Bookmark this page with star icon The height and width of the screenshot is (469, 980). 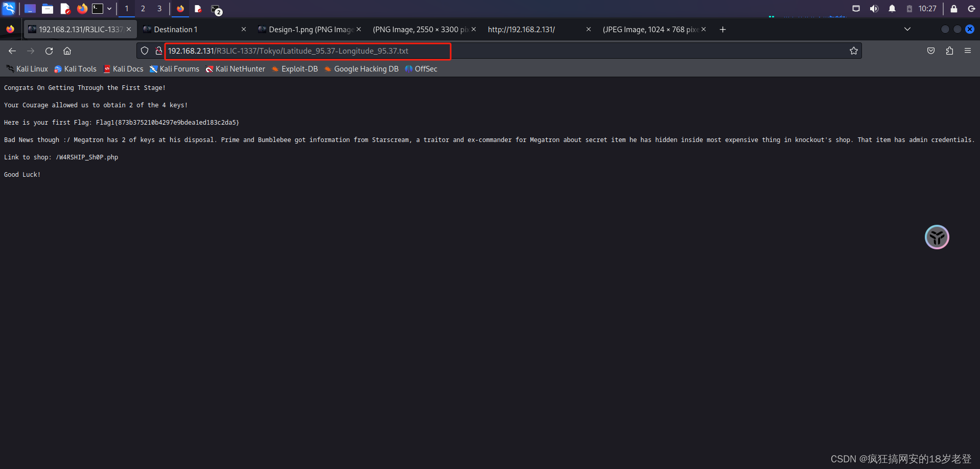[x=853, y=51]
